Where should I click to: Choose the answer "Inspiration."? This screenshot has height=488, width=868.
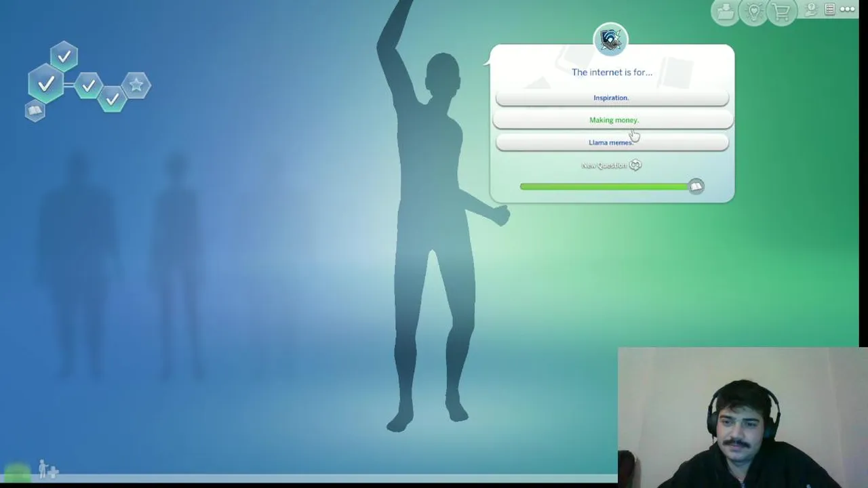[612, 98]
